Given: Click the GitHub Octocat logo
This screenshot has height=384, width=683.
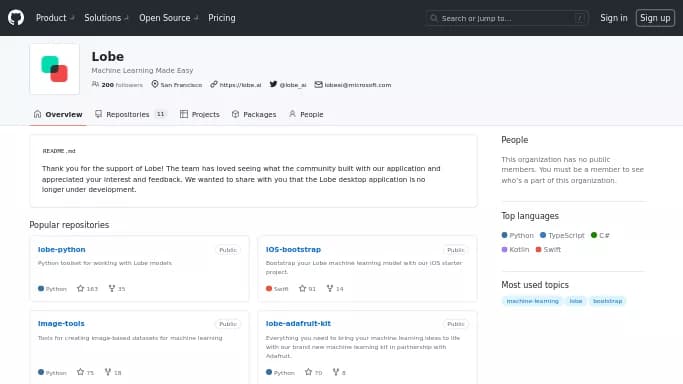Looking at the screenshot, I should [x=16, y=18].
